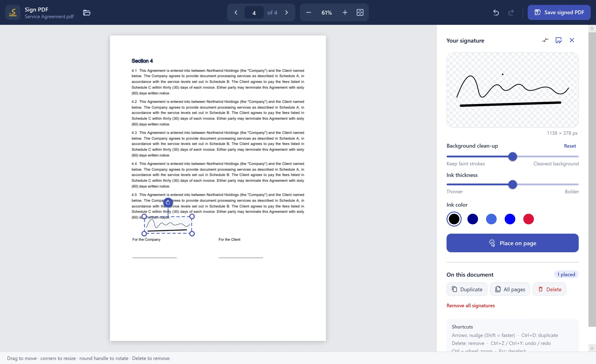Click the 1 placed badge

pyautogui.click(x=566, y=274)
